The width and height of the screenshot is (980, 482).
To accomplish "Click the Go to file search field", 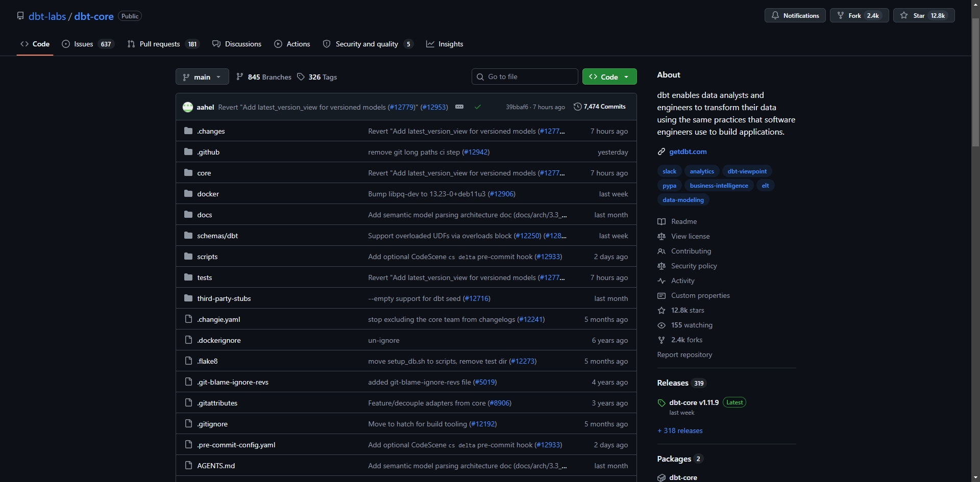I will click(525, 77).
